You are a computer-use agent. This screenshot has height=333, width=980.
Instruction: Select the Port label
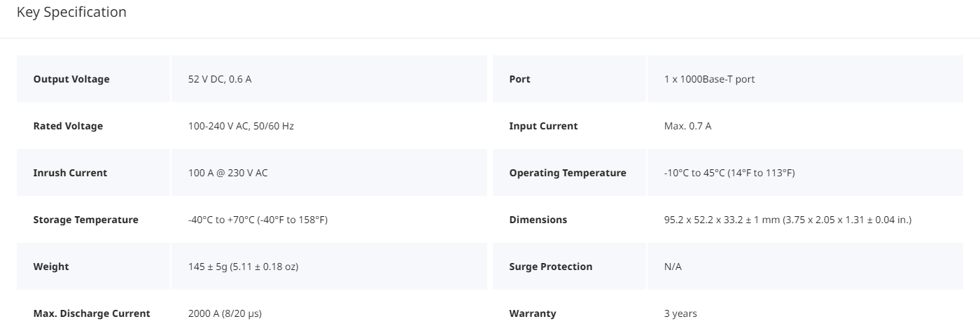[520, 79]
